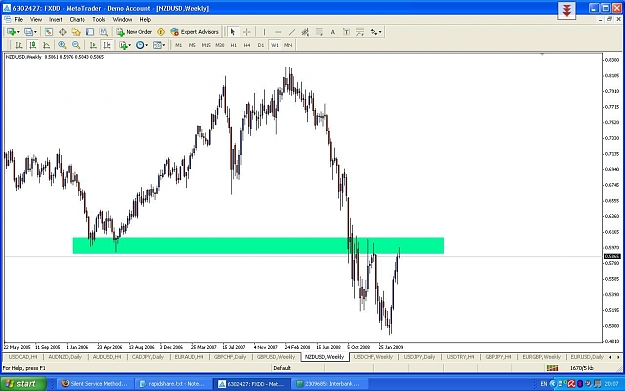Switch chart to Bar Chart mode
This screenshot has height=391, width=625.
(18, 45)
